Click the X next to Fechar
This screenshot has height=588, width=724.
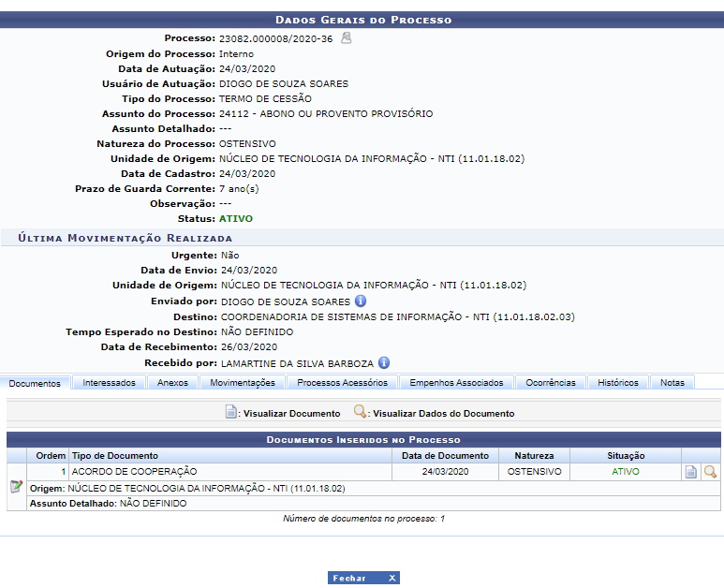(x=392, y=579)
